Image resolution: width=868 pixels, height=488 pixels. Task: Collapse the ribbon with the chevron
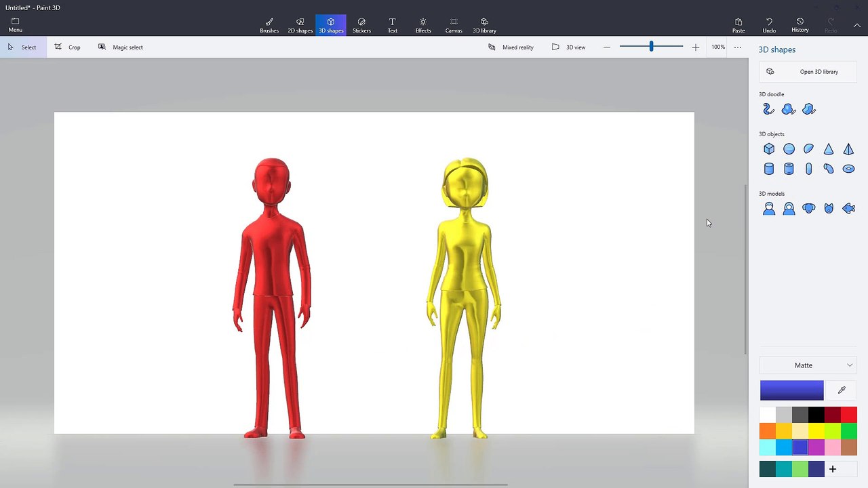(857, 25)
